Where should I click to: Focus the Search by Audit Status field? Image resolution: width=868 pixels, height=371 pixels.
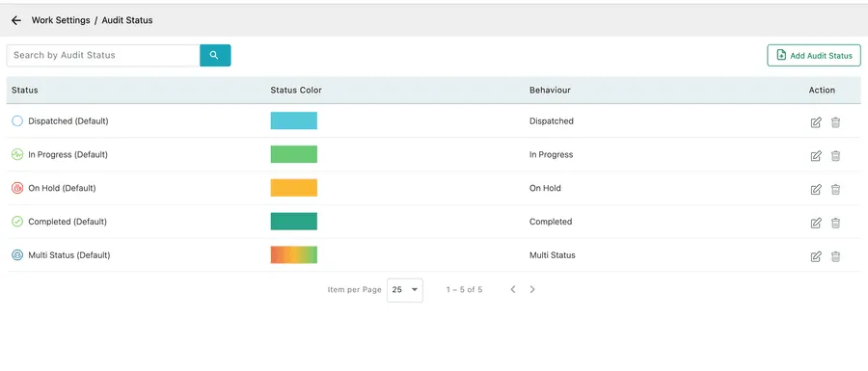tap(103, 55)
